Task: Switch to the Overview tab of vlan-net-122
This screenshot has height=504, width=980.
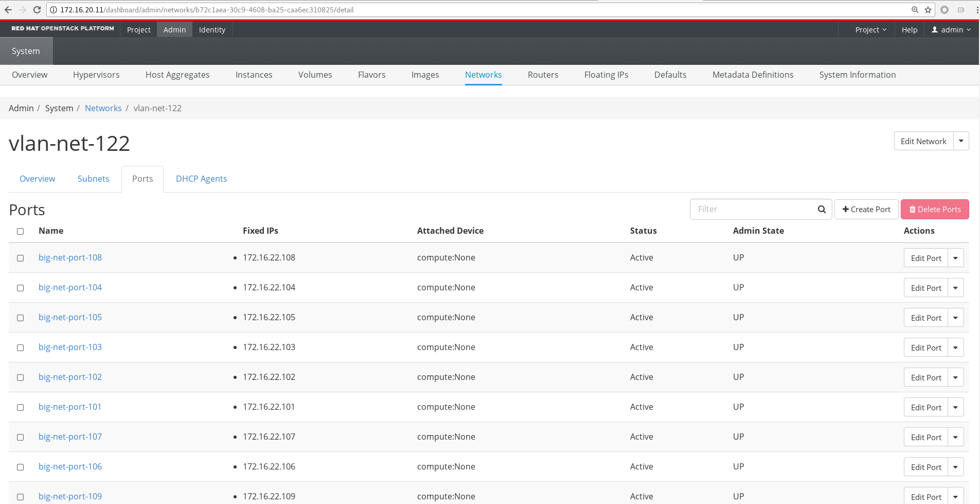Action: tap(37, 179)
